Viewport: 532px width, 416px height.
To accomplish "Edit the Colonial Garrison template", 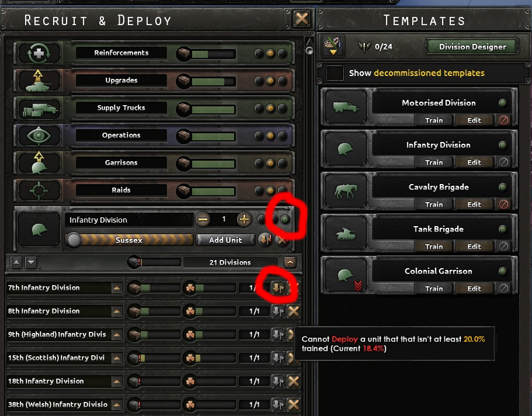I will click(474, 289).
